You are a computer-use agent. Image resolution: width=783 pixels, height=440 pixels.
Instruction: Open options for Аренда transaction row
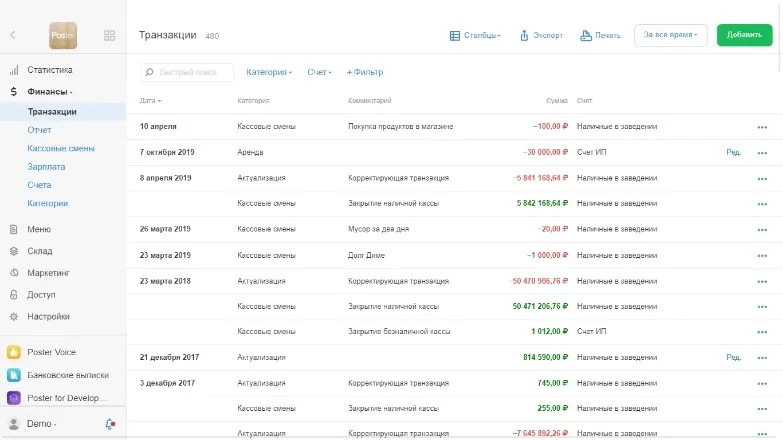pos(762,153)
